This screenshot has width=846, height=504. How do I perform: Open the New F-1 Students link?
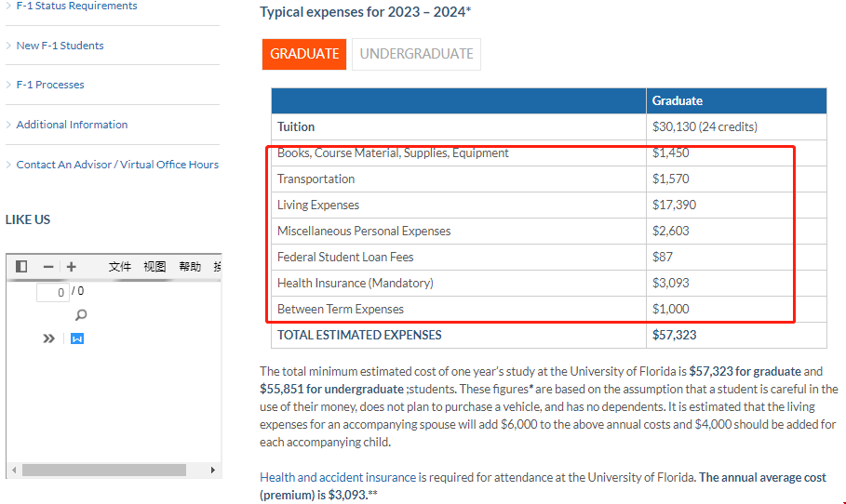point(60,46)
